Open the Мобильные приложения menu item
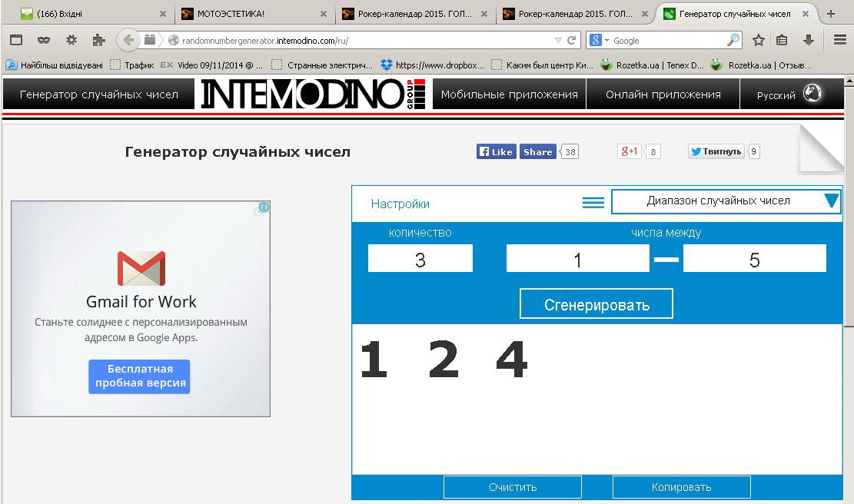Screen dimensions: 854x504 click(x=509, y=94)
